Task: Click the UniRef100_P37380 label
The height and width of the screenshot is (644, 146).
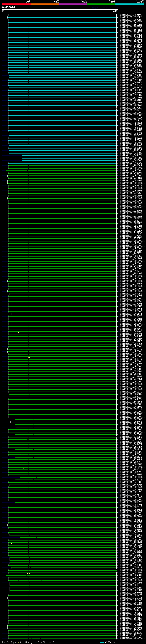Action: pos(131,236)
